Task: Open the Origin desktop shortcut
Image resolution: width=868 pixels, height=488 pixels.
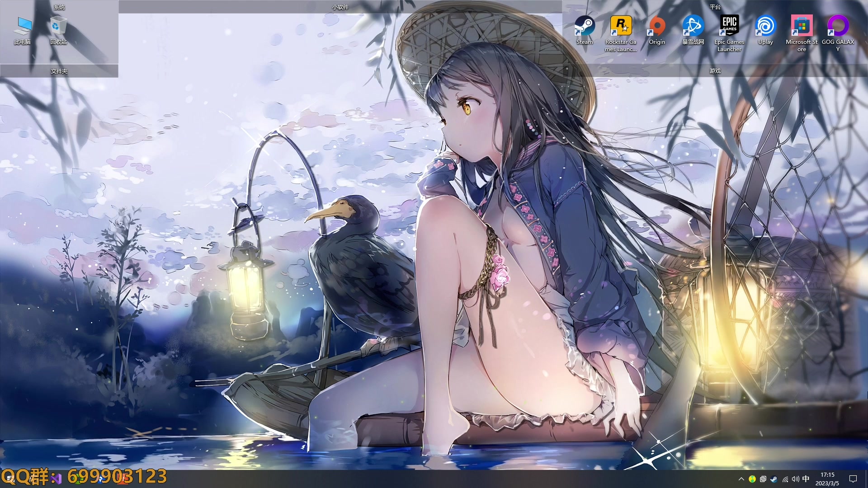Action: (657, 26)
